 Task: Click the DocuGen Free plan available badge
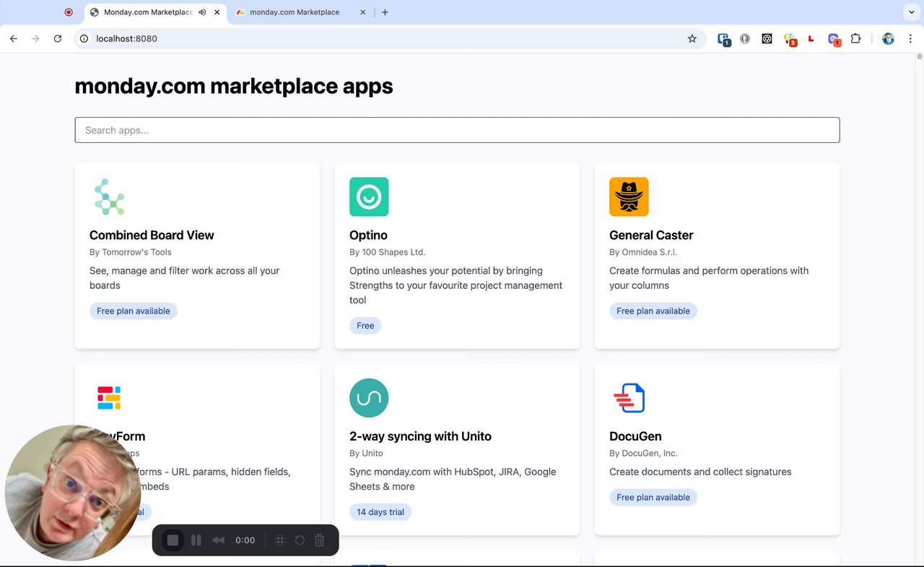653,498
